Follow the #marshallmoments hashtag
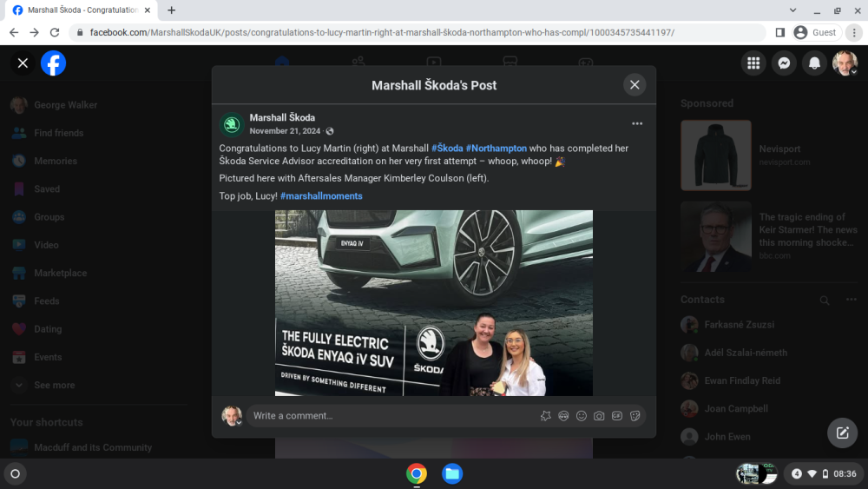Viewport: 868px width, 489px height. point(321,196)
